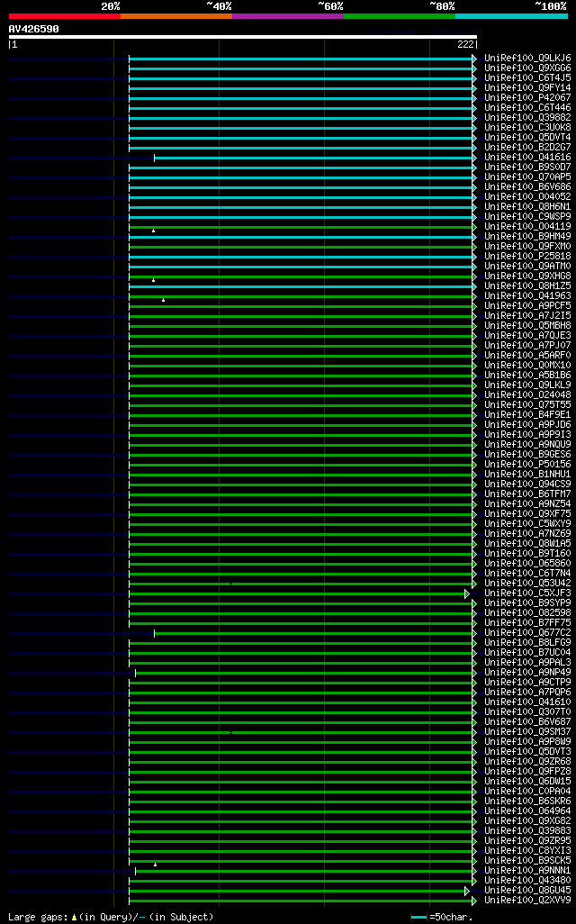Click label UniRef100_Q43480

(527, 881)
